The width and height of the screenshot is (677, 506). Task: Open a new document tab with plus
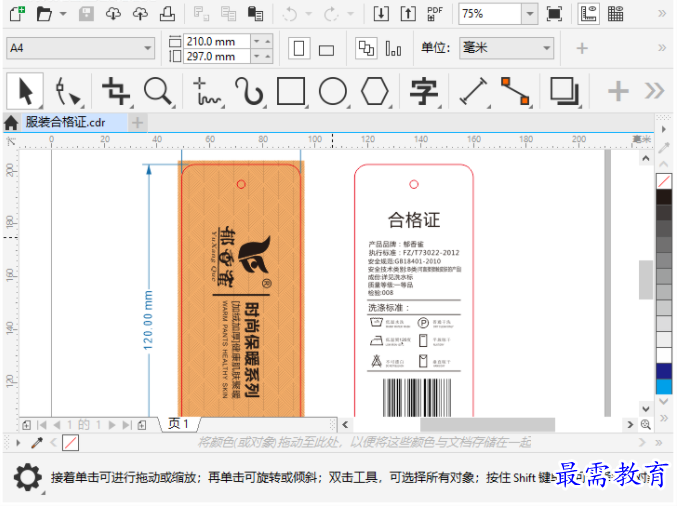click(x=138, y=123)
